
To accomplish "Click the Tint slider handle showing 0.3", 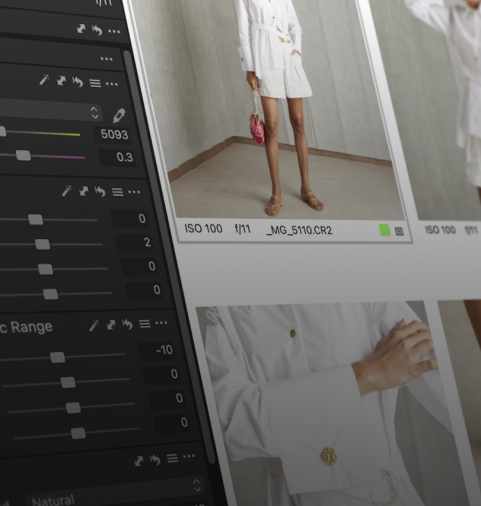I will click(x=23, y=155).
